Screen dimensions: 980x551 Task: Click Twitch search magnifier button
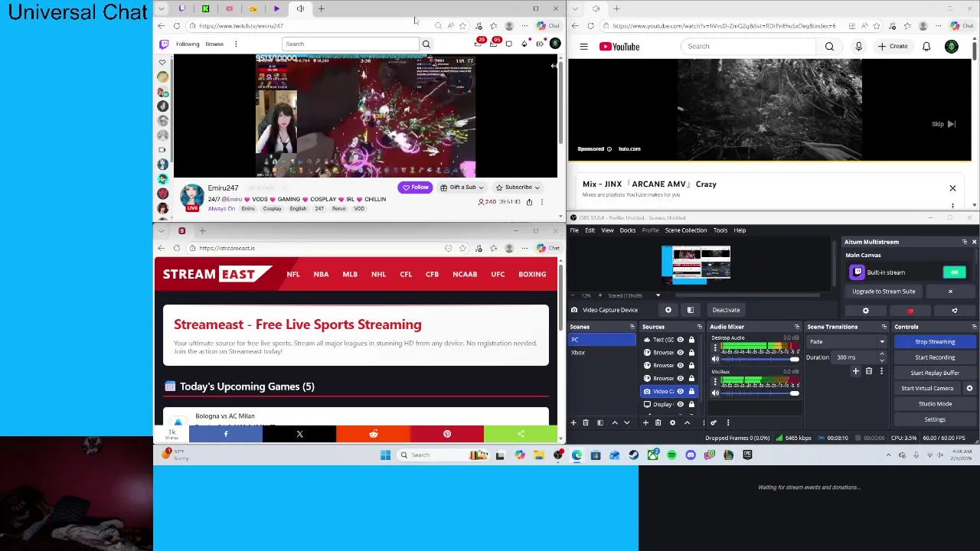pos(426,44)
